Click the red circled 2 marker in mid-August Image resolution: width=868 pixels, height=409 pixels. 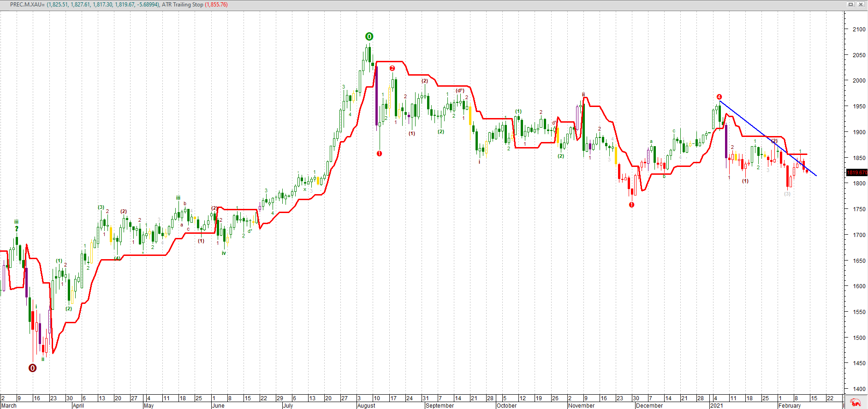click(392, 68)
